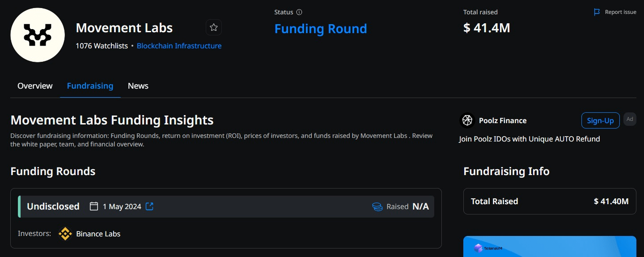Click the Movement Labs logo
Viewport: 644px width, 257px height.
coord(38,35)
